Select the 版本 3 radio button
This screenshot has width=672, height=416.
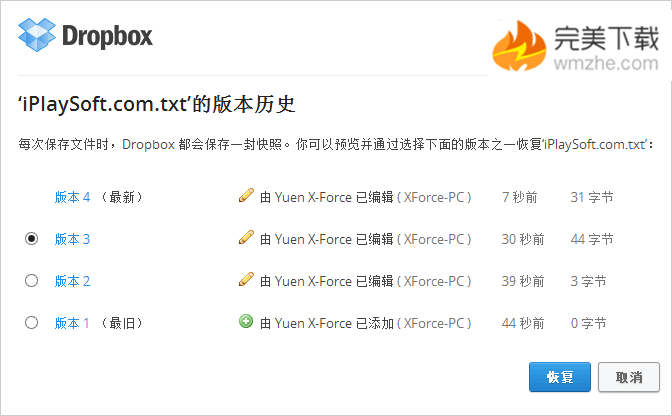click(32, 239)
